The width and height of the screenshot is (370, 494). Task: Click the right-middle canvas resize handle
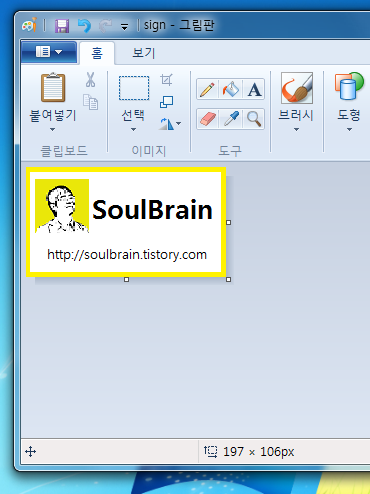tap(228, 222)
